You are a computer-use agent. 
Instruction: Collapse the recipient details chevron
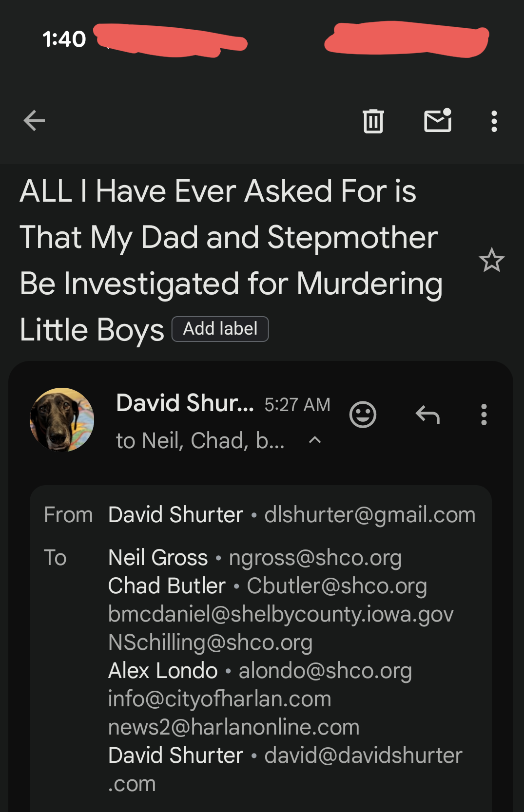pyautogui.click(x=315, y=440)
